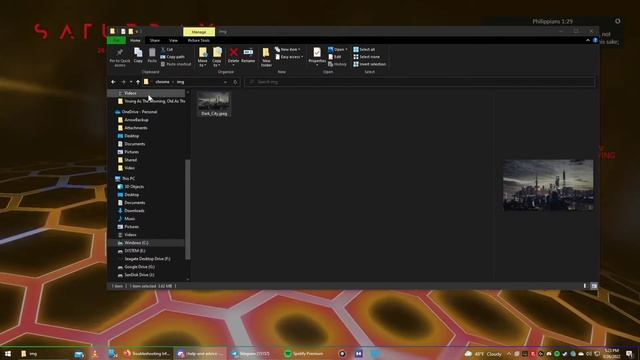This screenshot has width=640, height=360.
Task: Open the ArrowBackup folder in sidebar
Action: point(136,120)
